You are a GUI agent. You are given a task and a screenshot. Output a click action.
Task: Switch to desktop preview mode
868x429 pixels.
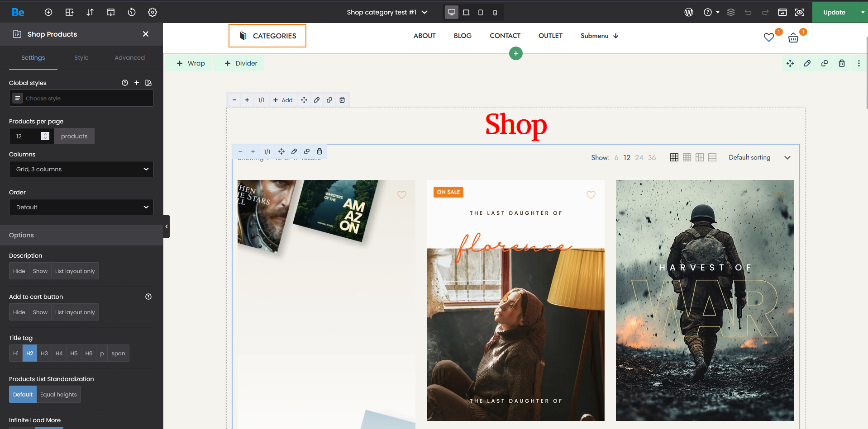point(452,12)
